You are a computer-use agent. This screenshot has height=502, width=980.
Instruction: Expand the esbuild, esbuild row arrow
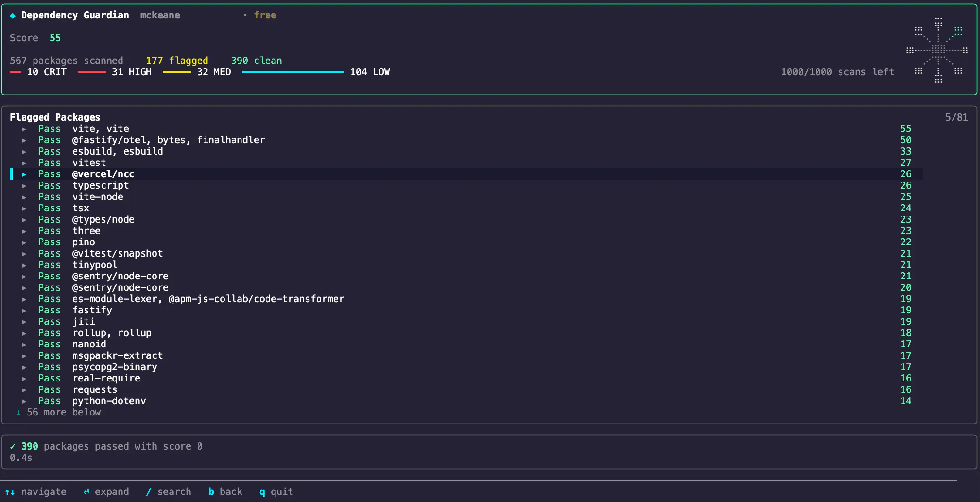(x=24, y=152)
